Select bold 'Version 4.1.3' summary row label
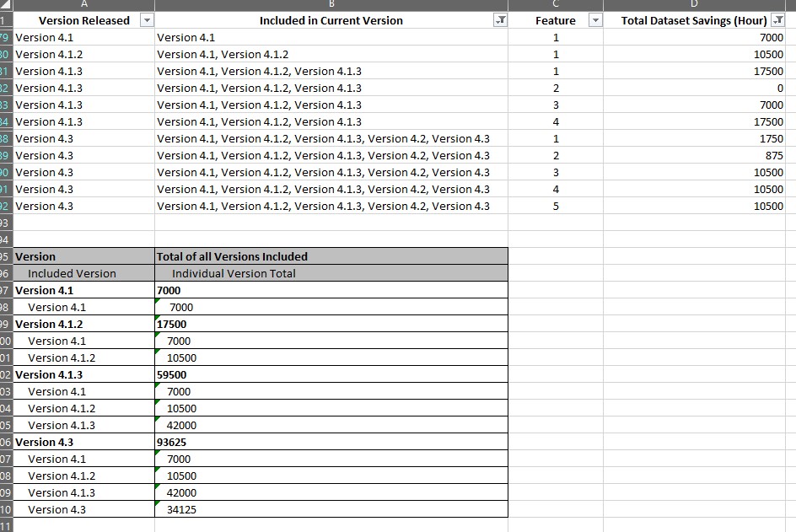 pyautogui.click(x=83, y=374)
